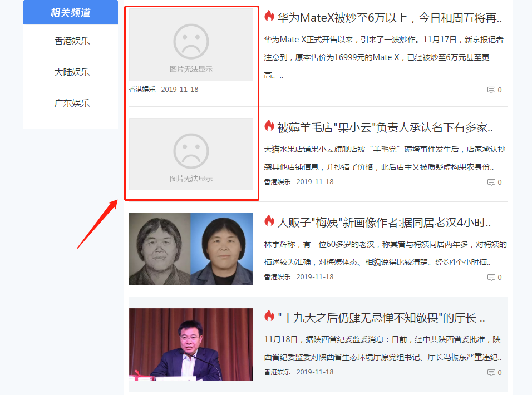Click flame icon beside 十九大 headline

269,317
